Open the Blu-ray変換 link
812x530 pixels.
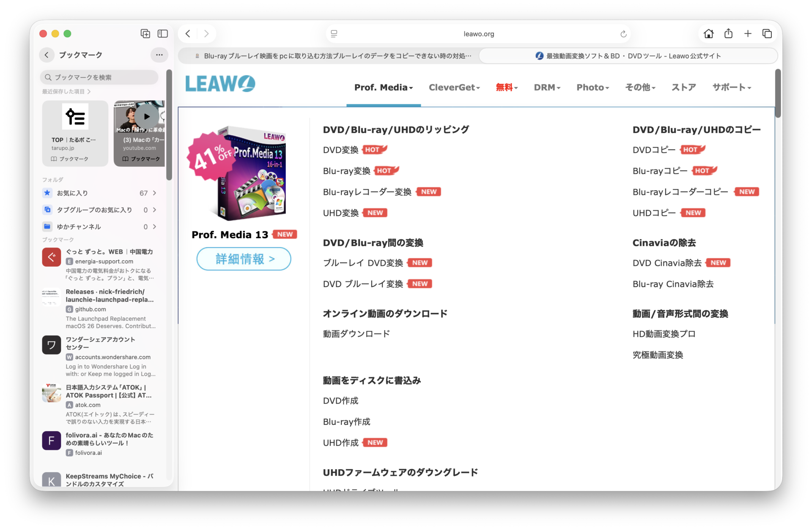(x=346, y=171)
